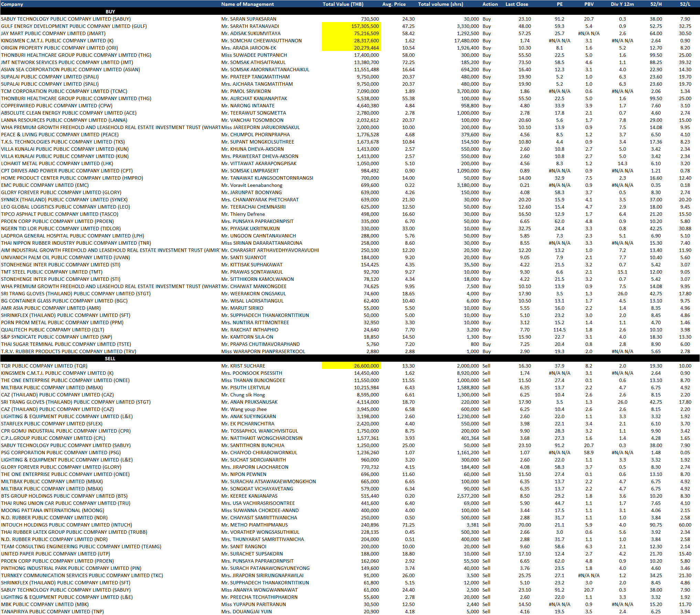
Task: Click the T.K.S. TECHNOLOGIES company cell
Action: [x=63, y=142]
